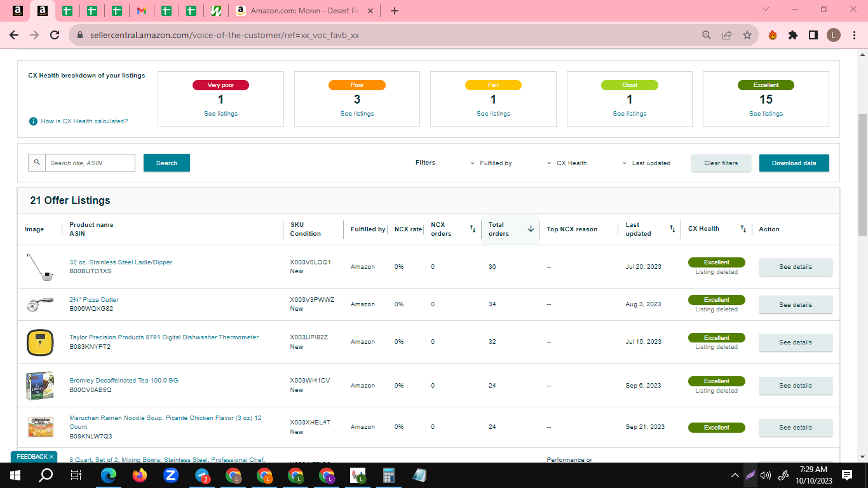The width and height of the screenshot is (868, 488).
Task: See listings with Excellent CX Health summary
Action: click(x=766, y=114)
